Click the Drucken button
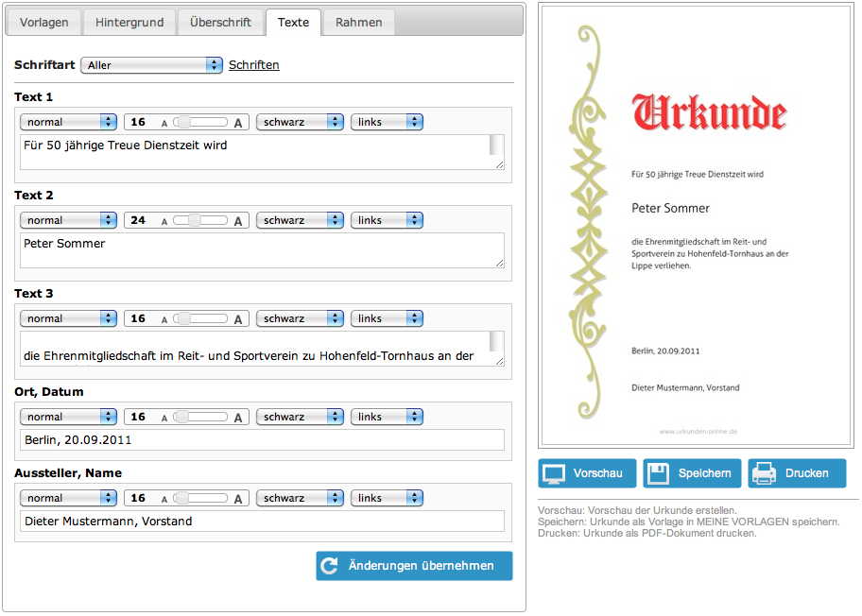862x616 pixels. [797, 473]
